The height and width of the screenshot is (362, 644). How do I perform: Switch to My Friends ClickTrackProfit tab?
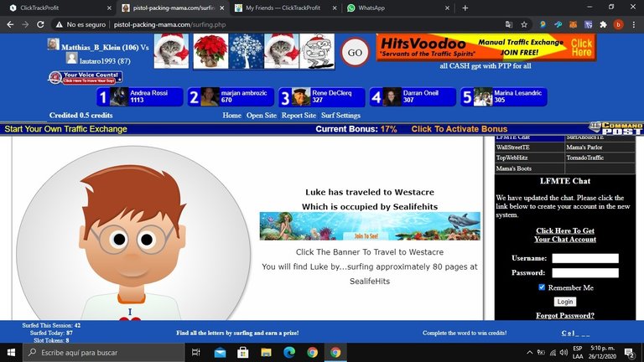click(x=283, y=8)
